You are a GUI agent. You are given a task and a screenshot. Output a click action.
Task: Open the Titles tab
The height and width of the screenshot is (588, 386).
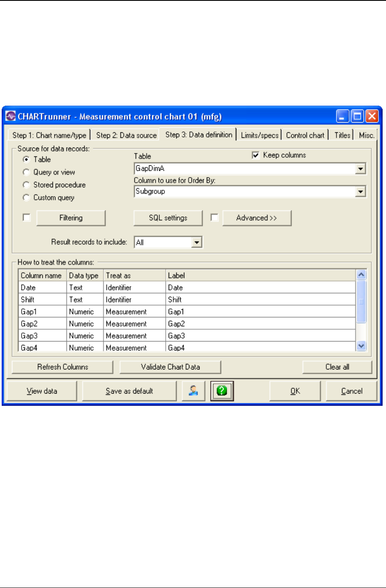pyautogui.click(x=342, y=135)
